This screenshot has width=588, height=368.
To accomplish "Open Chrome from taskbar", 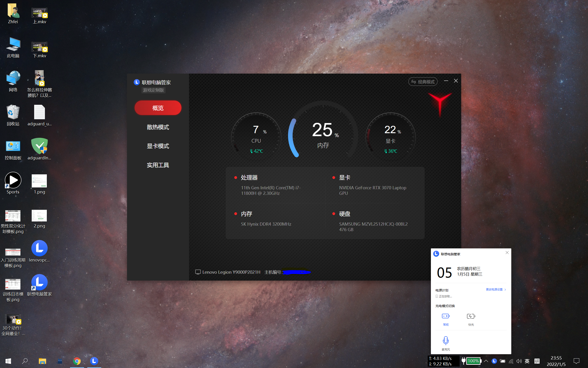I will click(77, 361).
